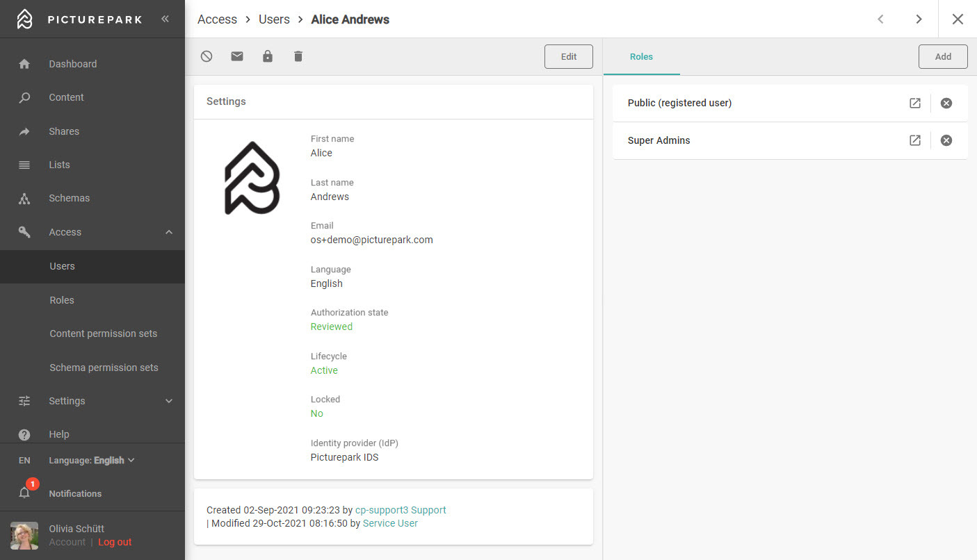Switch to the Roles tab

641,57
